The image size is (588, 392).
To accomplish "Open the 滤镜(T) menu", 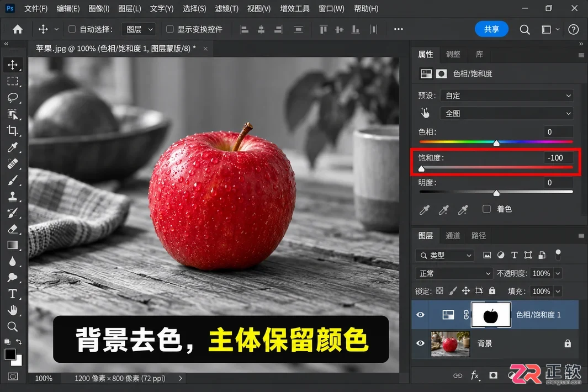I will pyautogui.click(x=227, y=8).
